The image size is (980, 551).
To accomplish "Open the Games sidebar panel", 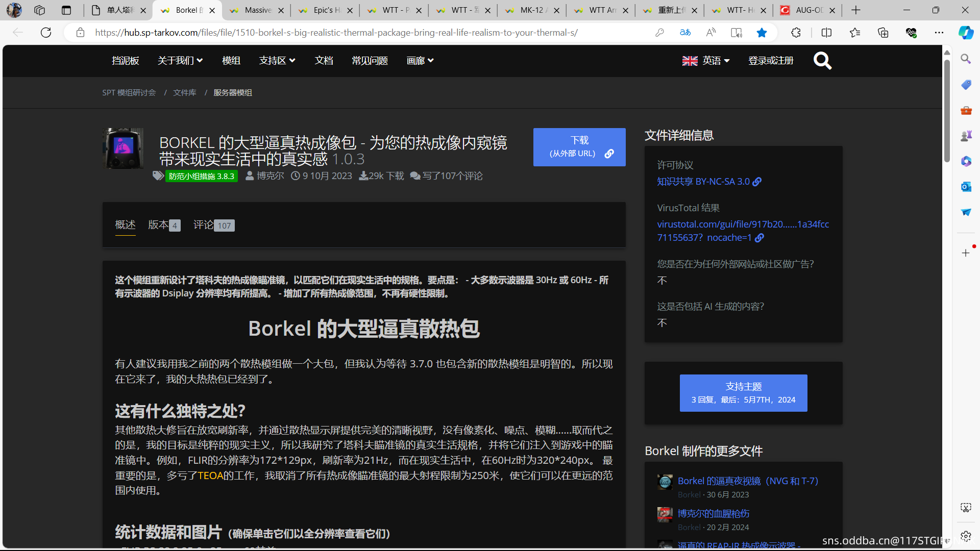I will [966, 135].
